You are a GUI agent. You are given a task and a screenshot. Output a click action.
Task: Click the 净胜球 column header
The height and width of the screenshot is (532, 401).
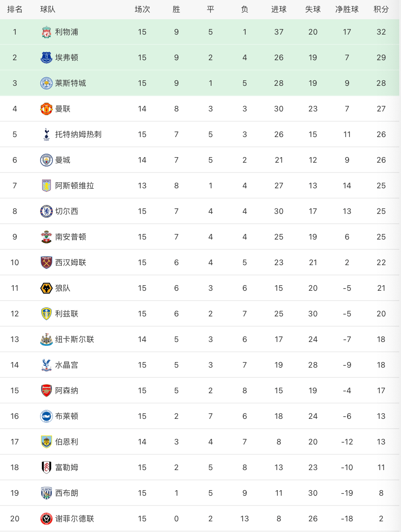click(347, 9)
